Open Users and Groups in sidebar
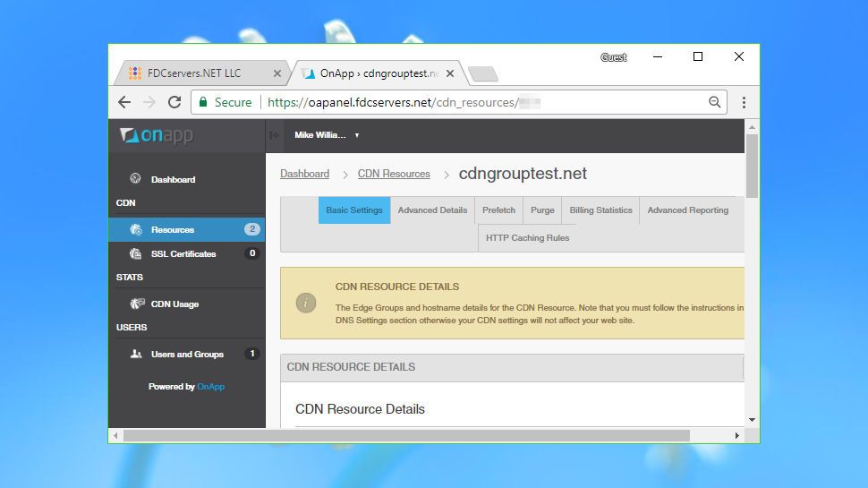The height and width of the screenshot is (488, 868). point(187,354)
